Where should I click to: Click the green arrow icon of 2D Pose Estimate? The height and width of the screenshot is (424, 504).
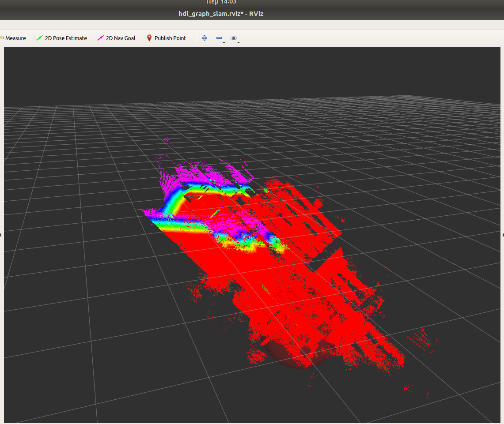coord(39,38)
